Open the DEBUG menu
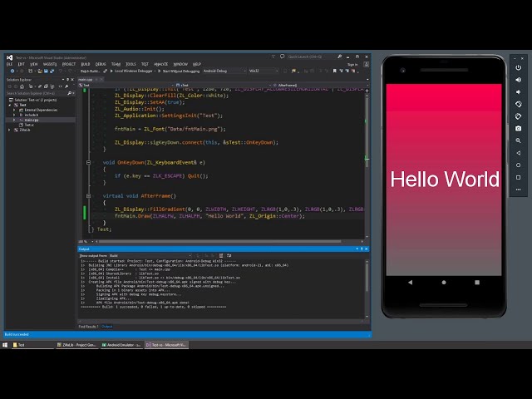This screenshot has width=532, height=399. (101, 64)
